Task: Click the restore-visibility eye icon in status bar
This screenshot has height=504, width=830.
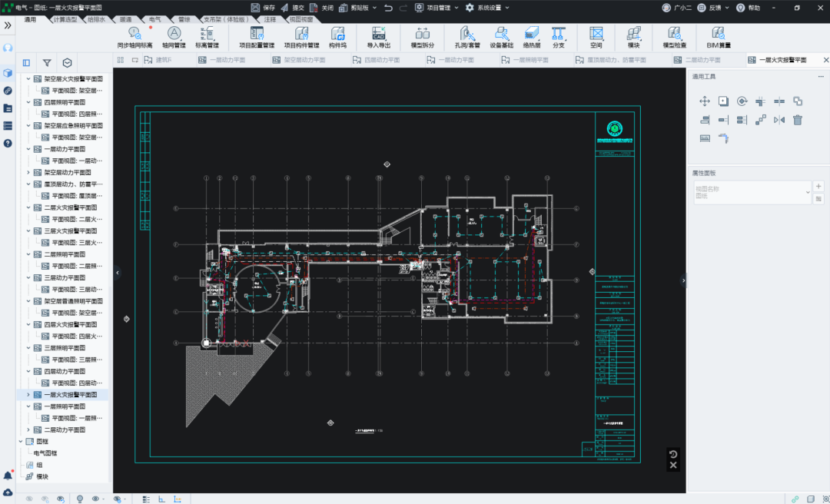Action: point(61,499)
